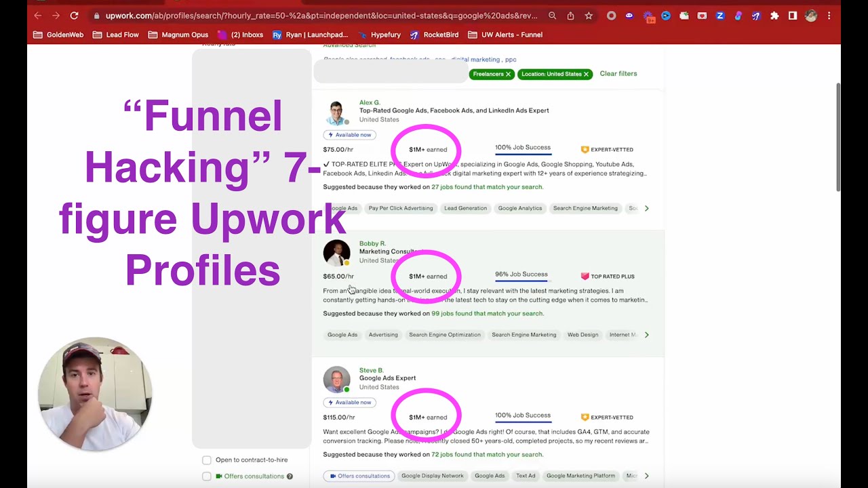
Task: Open Chrome's three-dot menu
Action: [829, 16]
